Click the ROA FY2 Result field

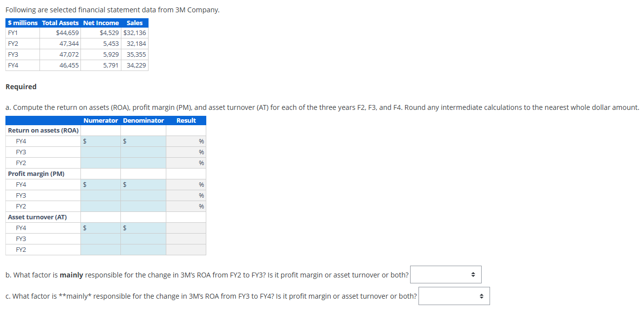point(185,163)
